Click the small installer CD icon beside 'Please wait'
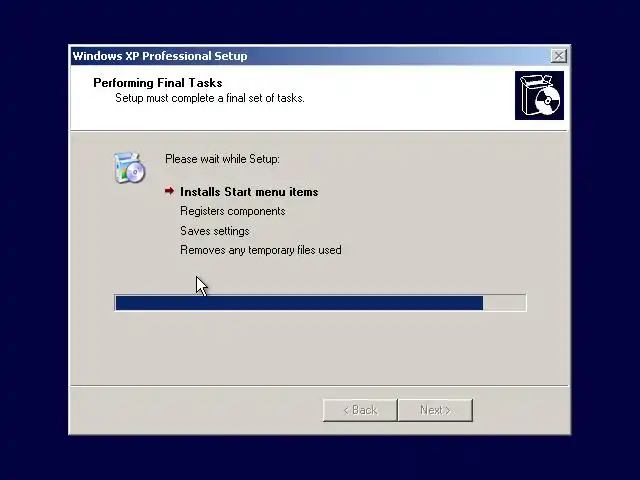 [129, 167]
